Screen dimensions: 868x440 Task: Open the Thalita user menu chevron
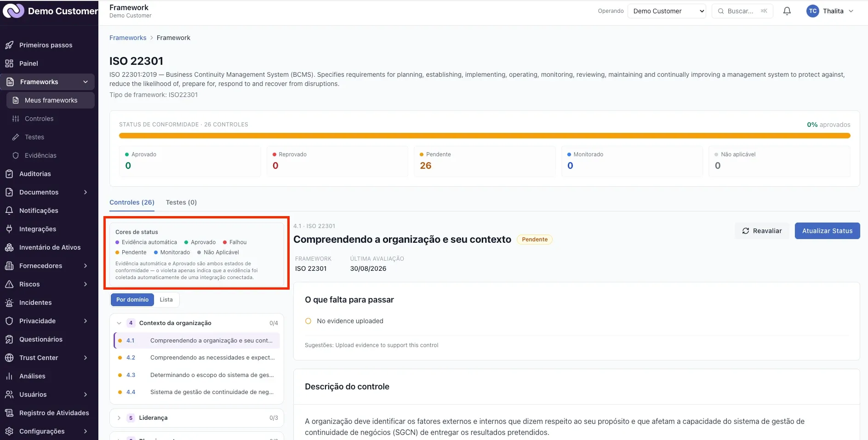851,11
